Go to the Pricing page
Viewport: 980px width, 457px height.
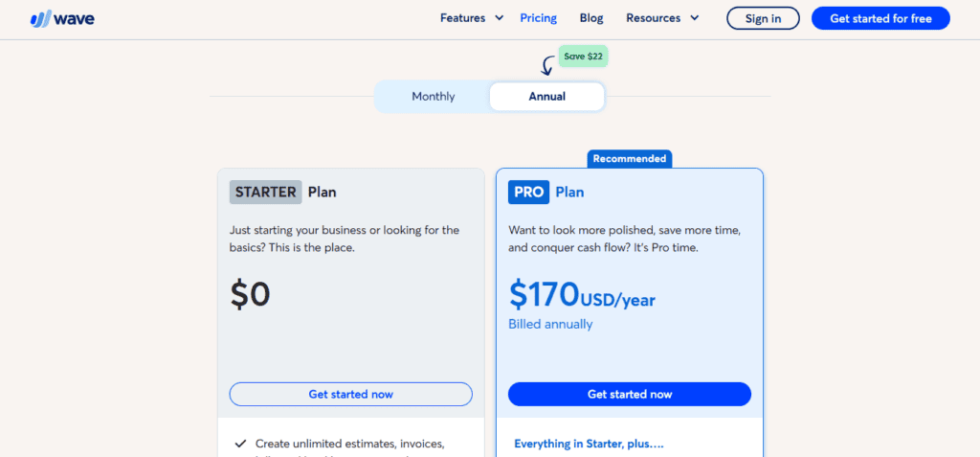click(x=538, y=18)
